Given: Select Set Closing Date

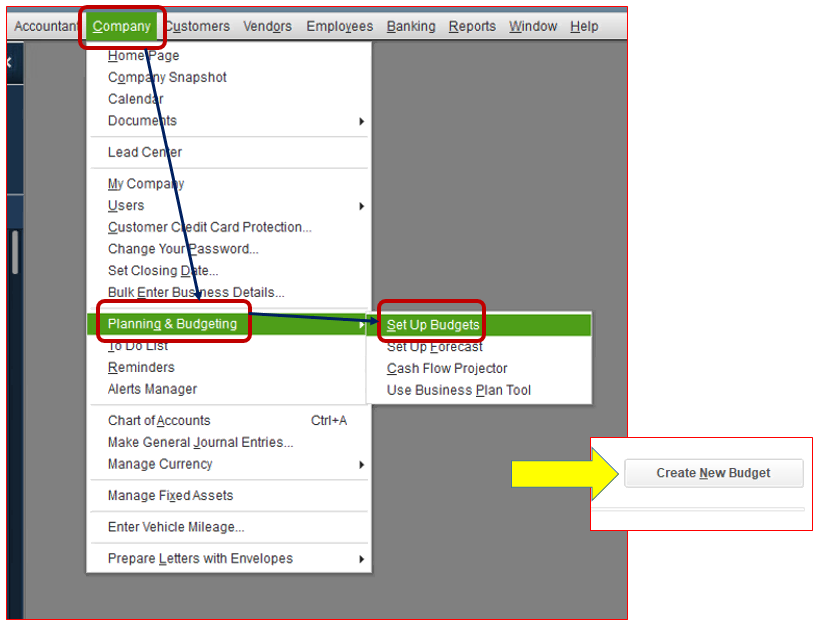Looking at the screenshot, I should pos(229,271).
